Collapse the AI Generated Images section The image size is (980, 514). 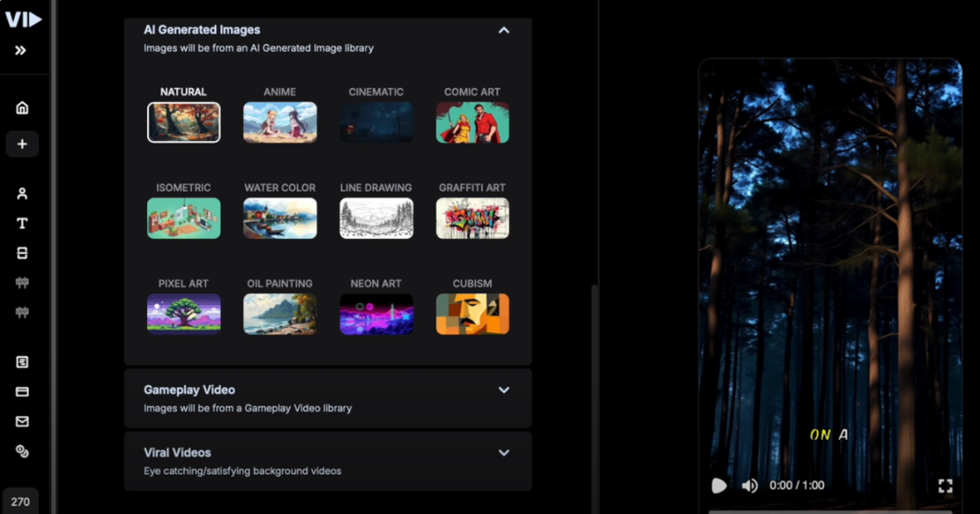point(504,30)
